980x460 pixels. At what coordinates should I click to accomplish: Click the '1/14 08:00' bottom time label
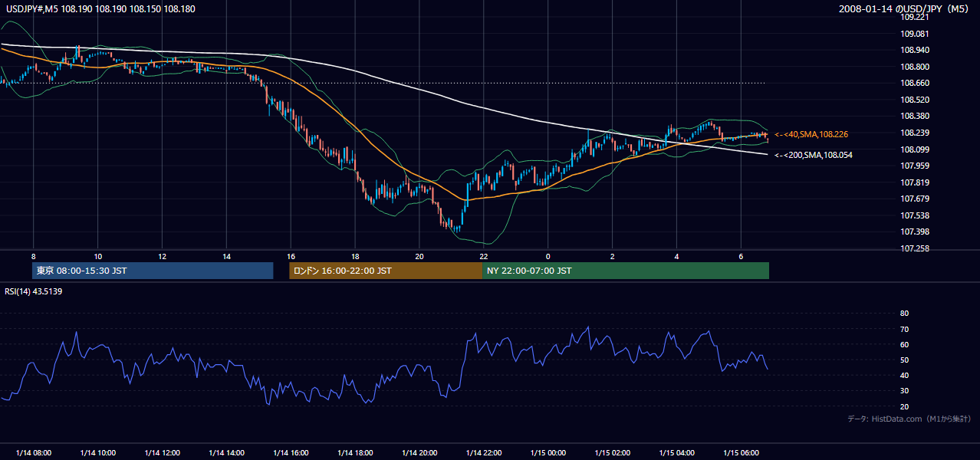[33, 453]
